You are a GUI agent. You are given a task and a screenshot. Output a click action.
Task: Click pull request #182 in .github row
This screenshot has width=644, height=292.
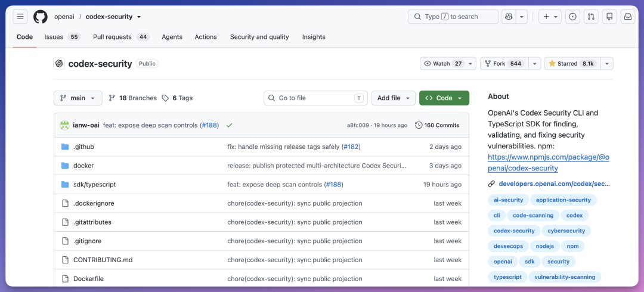pyautogui.click(x=351, y=147)
